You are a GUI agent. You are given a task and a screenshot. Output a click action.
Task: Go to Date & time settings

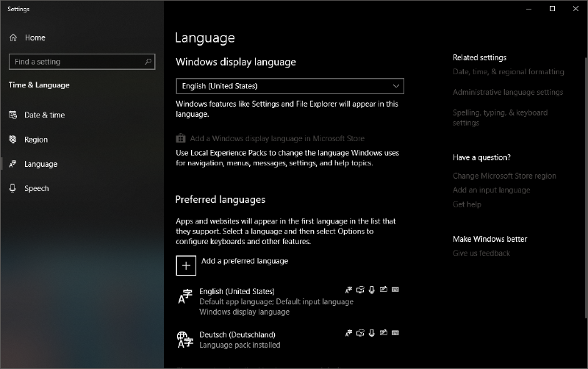point(44,115)
